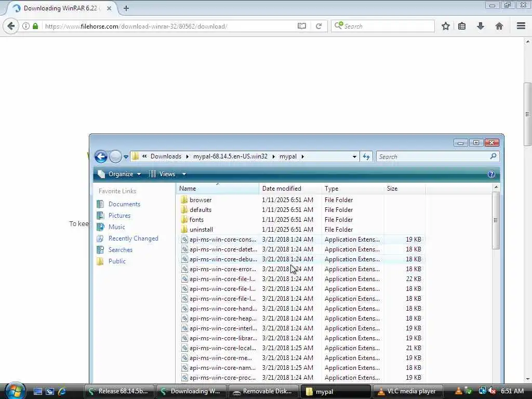Open Recently Changed favorite link
Image resolution: width=532 pixels, height=399 pixels.
pyautogui.click(x=133, y=238)
